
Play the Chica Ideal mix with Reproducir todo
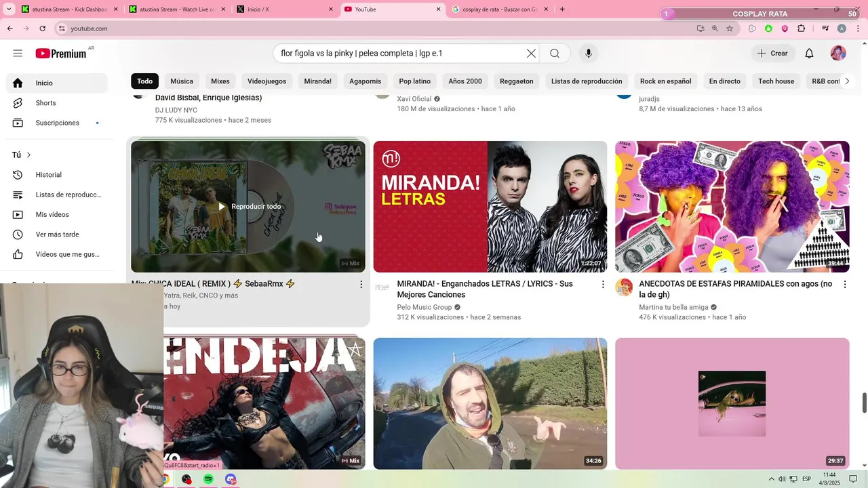[248, 207]
